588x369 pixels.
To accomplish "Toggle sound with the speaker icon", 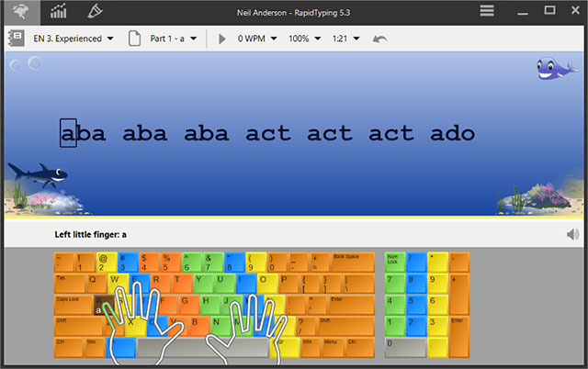I will tap(572, 234).
